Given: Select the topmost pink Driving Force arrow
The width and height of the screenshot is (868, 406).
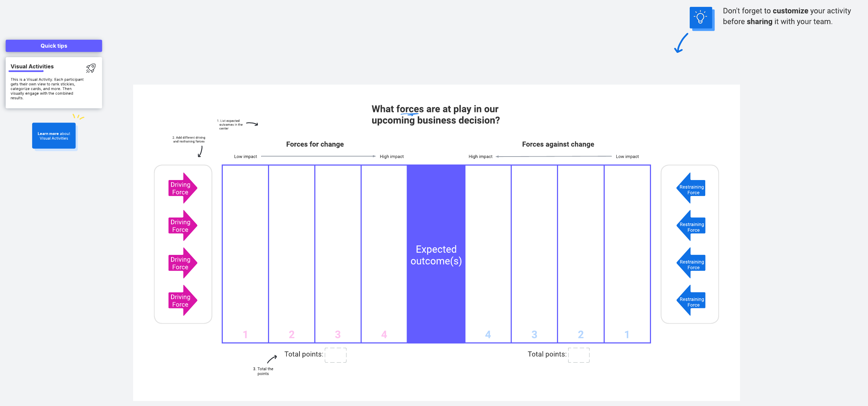Looking at the screenshot, I should 182,188.
